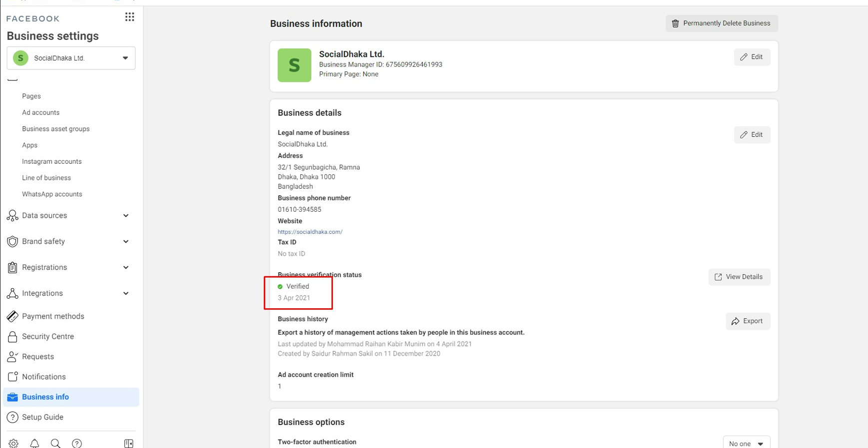Viewport: 868px width, 448px height.
Task: Expand the Data sources section
Action: click(125, 216)
